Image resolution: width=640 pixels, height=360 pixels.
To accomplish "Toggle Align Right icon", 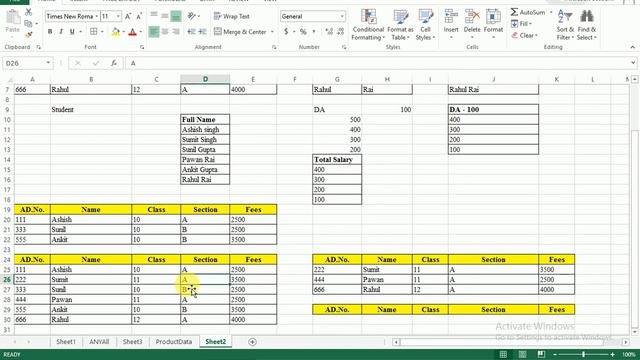I will point(176,31).
